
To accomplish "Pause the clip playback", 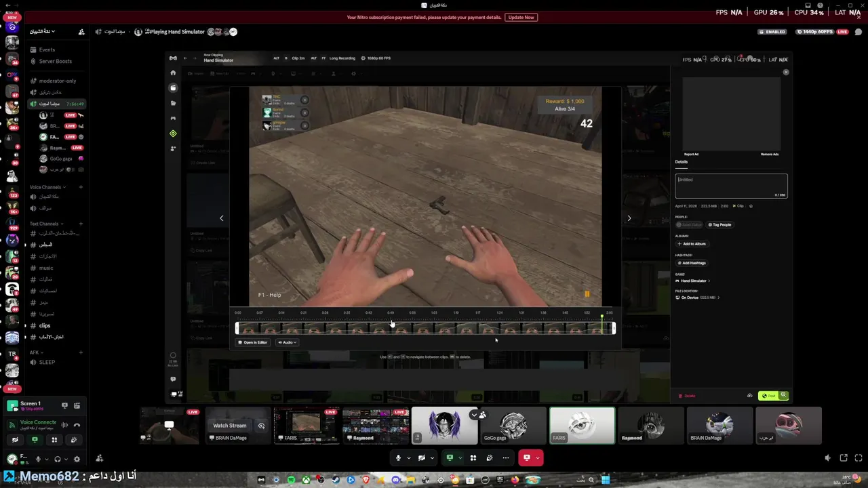I will 587,294.
